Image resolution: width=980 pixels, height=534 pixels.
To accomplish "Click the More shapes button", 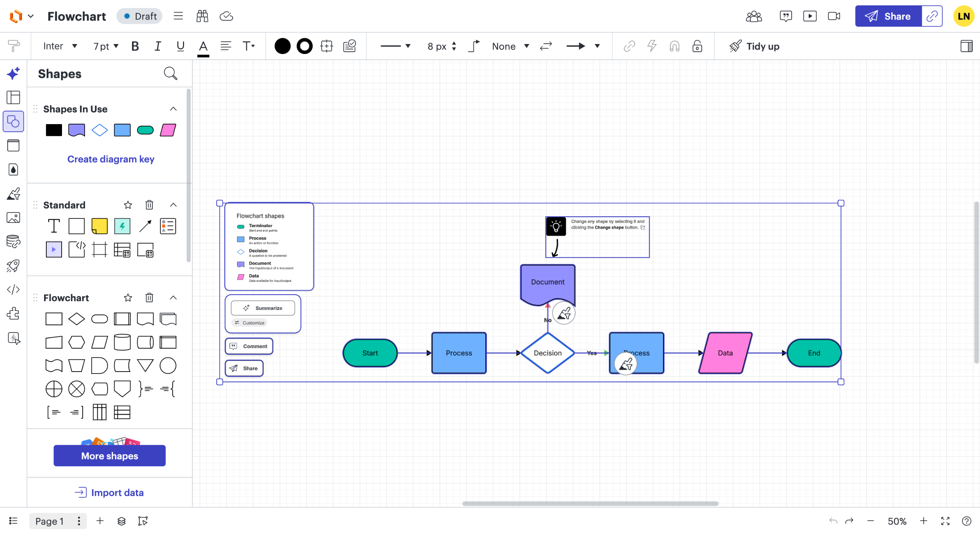I will [x=109, y=456].
